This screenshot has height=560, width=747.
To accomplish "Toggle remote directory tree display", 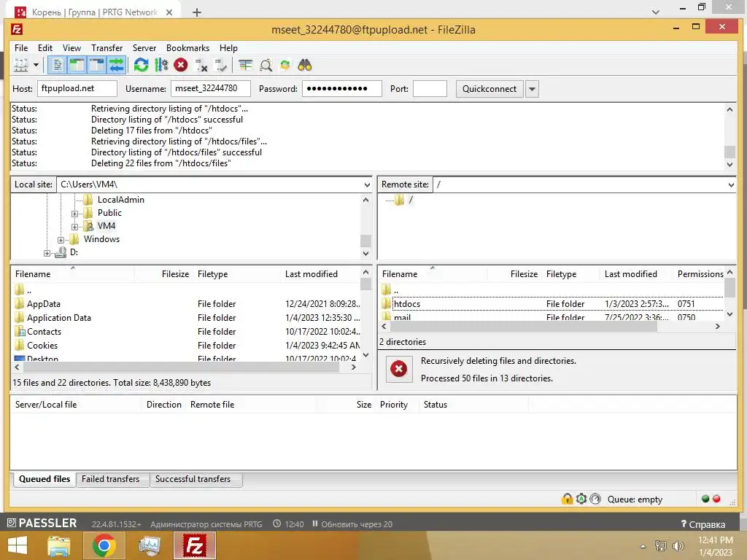I will pos(97,65).
